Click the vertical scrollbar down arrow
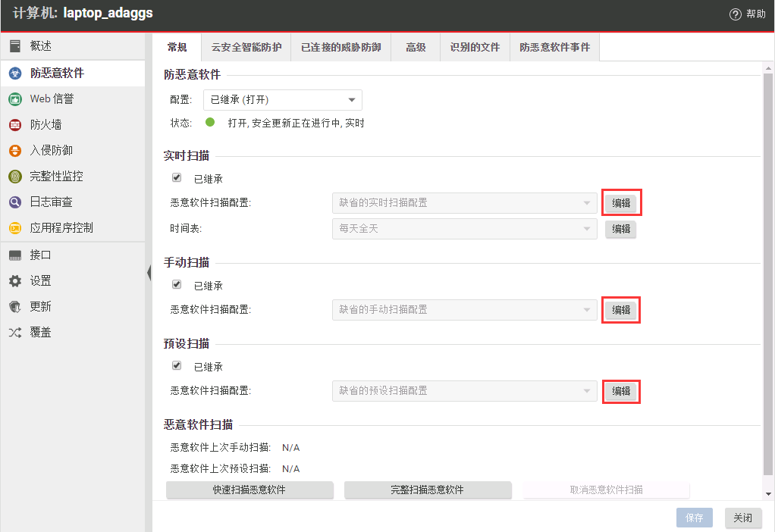 pos(768,494)
